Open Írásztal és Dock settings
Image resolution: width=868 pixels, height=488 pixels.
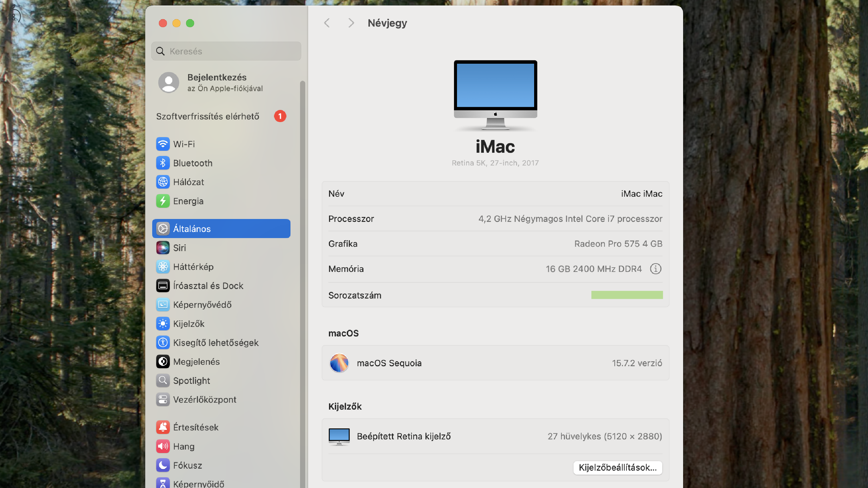click(x=163, y=285)
